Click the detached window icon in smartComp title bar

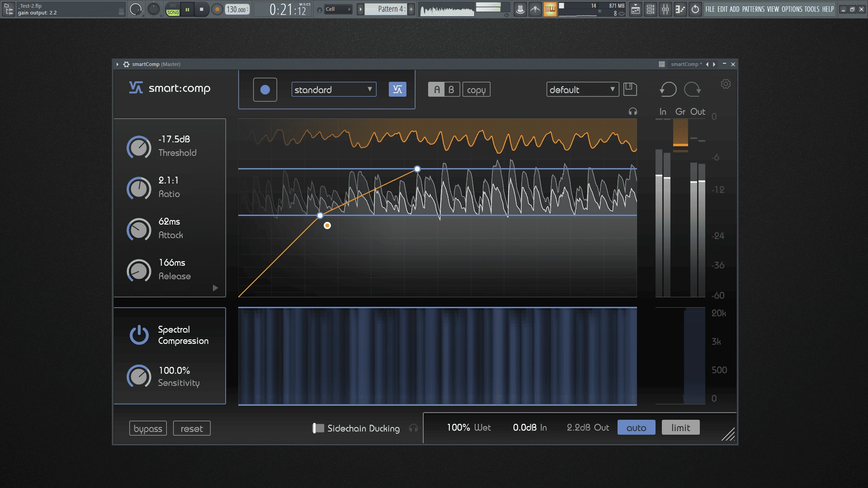[661, 64]
